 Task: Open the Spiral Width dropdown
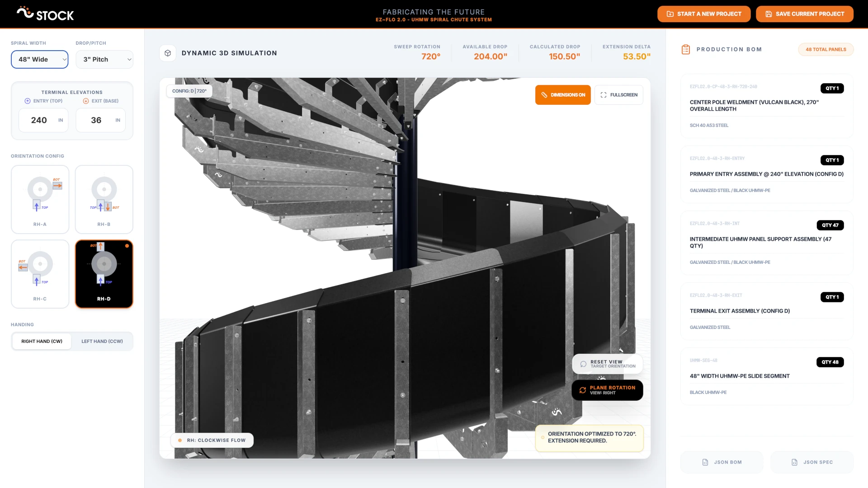tap(39, 59)
